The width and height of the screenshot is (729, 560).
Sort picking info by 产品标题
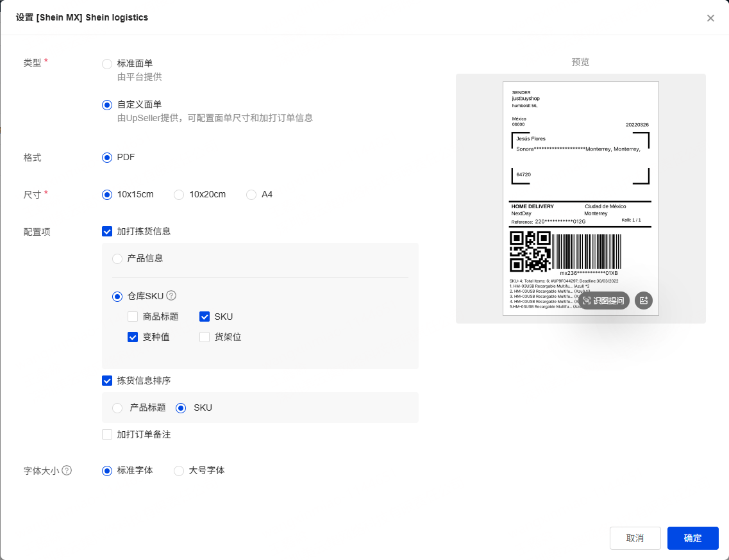(x=117, y=408)
